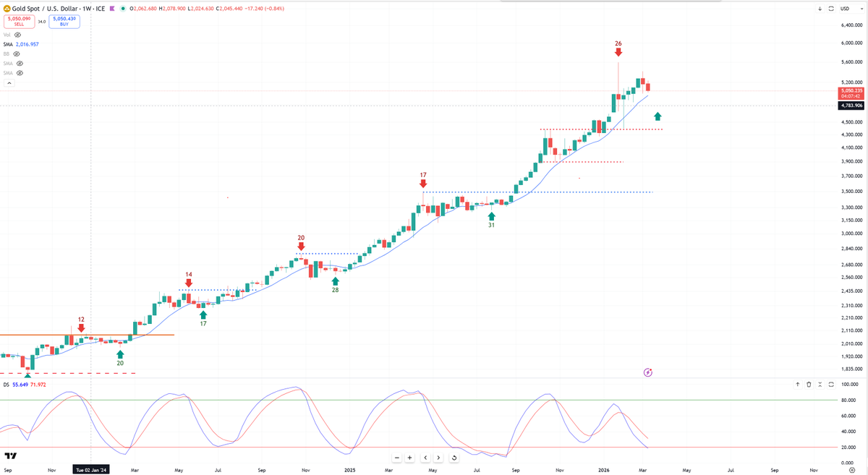Click the unlabeled green arrow right of price
868x475 pixels.
[x=658, y=116]
